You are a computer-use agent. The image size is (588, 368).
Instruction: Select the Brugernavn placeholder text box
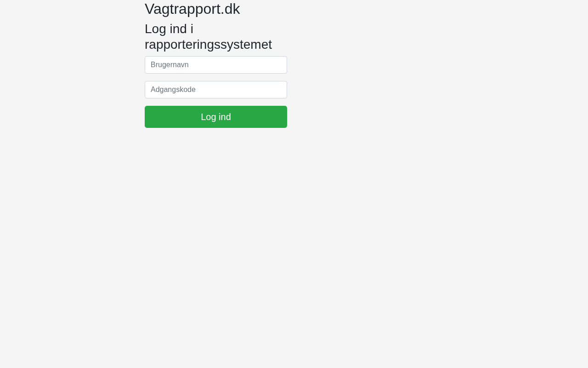216,65
